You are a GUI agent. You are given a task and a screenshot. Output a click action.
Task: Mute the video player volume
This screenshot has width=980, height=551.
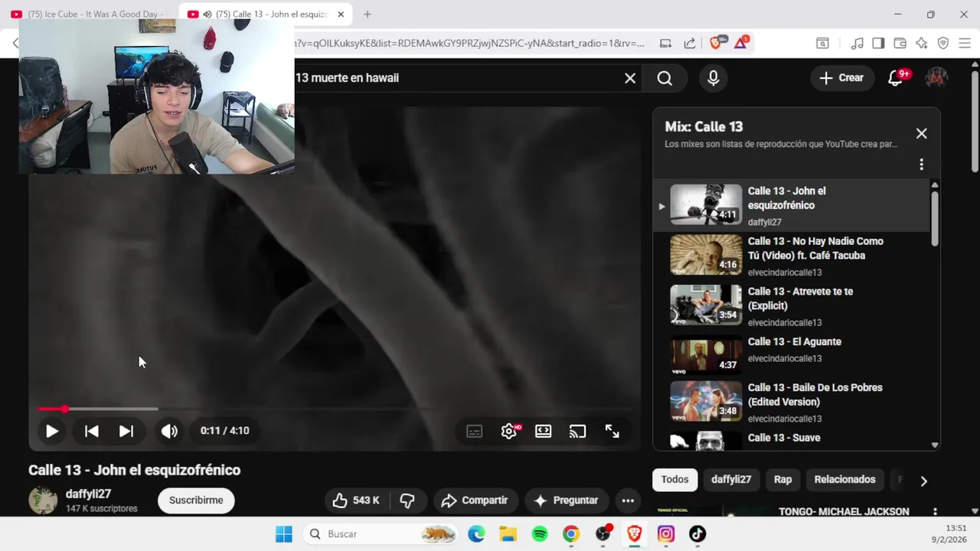point(169,431)
